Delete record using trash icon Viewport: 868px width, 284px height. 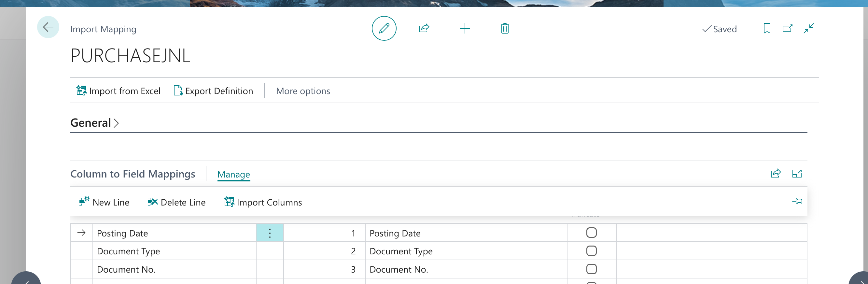coord(504,28)
